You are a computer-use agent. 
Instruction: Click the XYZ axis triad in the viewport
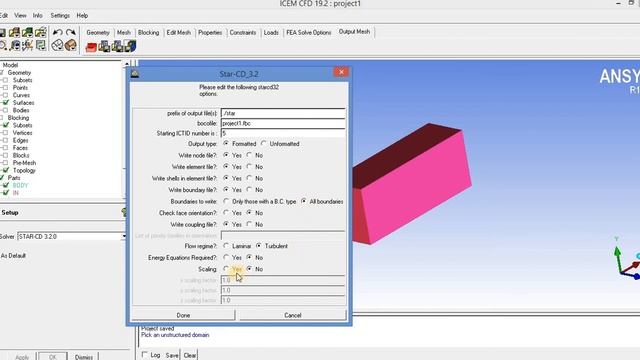(x=627, y=259)
